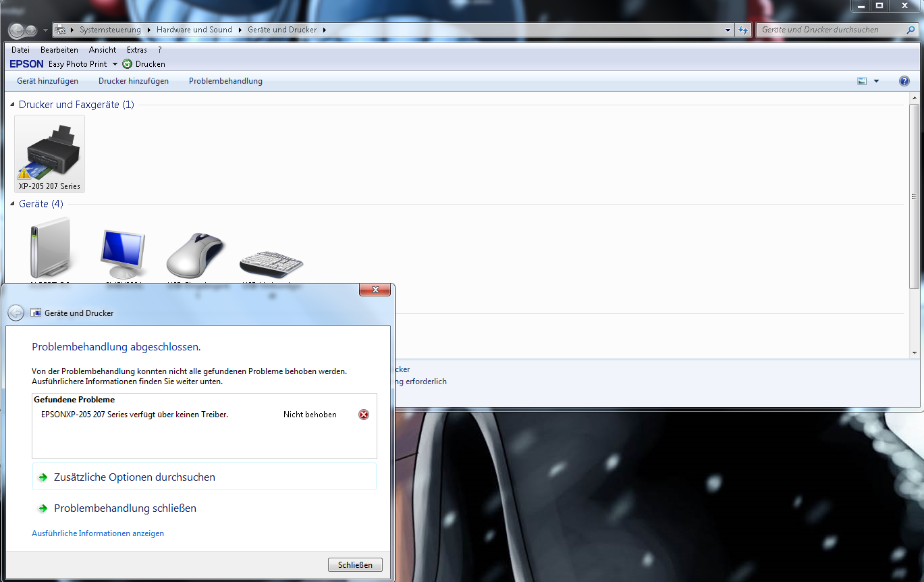Click the Gefundene Probleme header
Screen dimensions: 924x582
pyautogui.click(x=74, y=400)
